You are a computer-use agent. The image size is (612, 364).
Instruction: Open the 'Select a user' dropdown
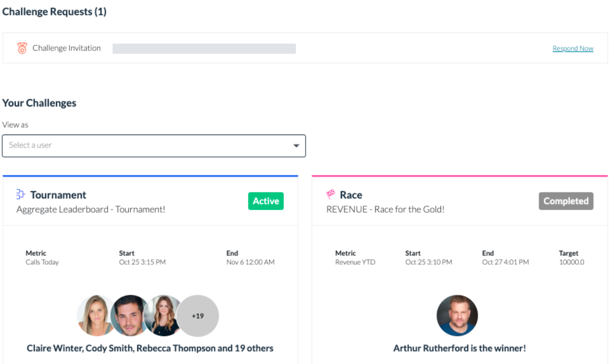pyautogui.click(x=154, y=146)
